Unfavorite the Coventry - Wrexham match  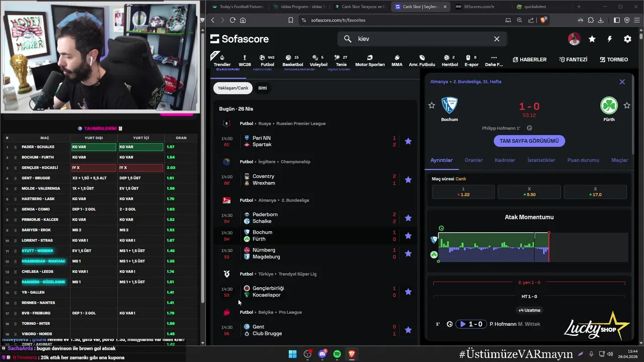(x=408, y=179)
